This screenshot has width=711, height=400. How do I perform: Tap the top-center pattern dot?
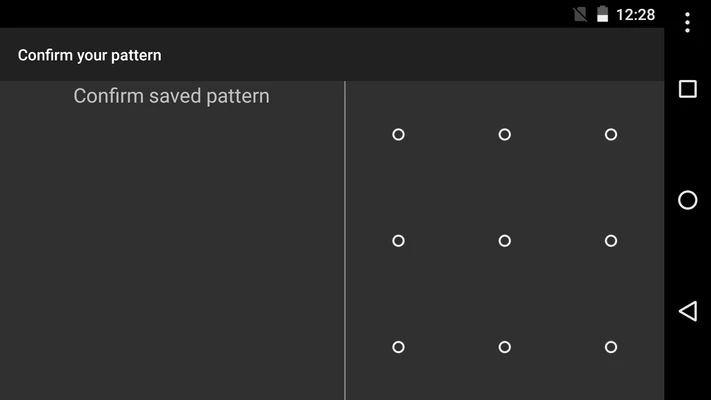coord(504,134)
